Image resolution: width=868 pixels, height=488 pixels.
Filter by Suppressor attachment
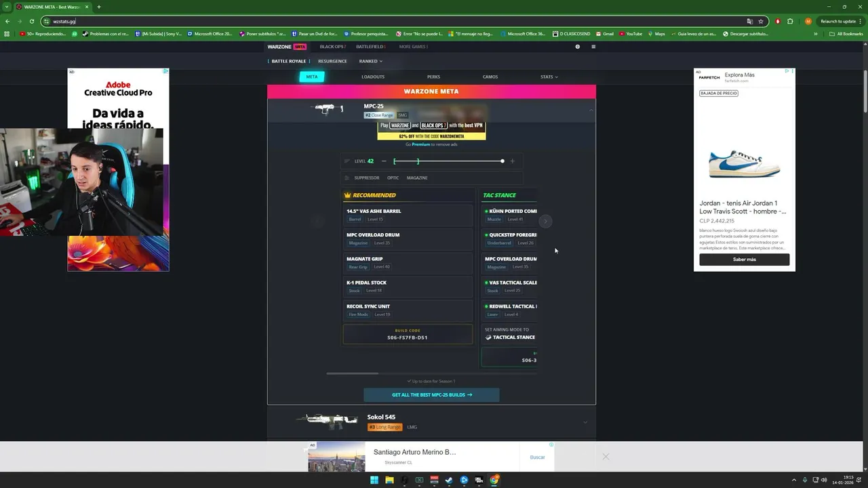[366, 178]
